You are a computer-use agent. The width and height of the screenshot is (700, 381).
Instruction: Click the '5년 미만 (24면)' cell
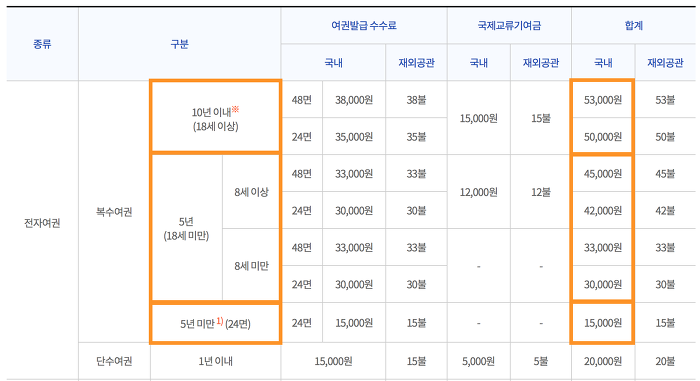[x=216, y=323]
